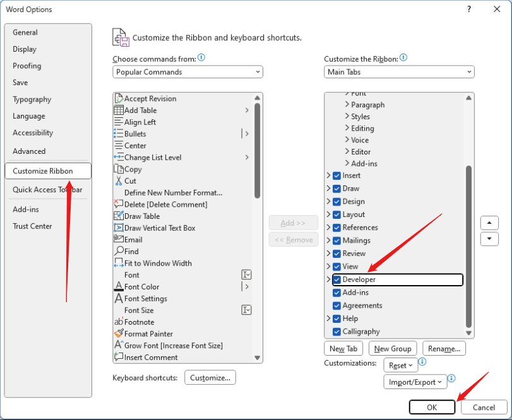
Task: Open keyboard shortcuts Customize button
Action: tap(210, 378)
